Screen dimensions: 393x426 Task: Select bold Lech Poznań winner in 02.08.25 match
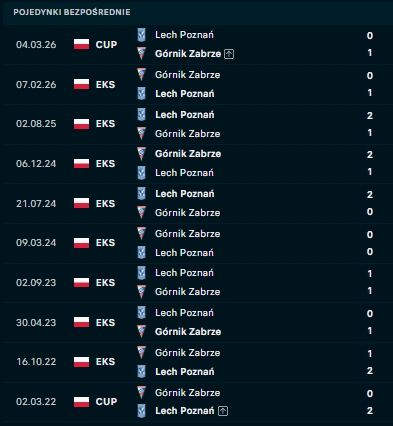point(185,115)
